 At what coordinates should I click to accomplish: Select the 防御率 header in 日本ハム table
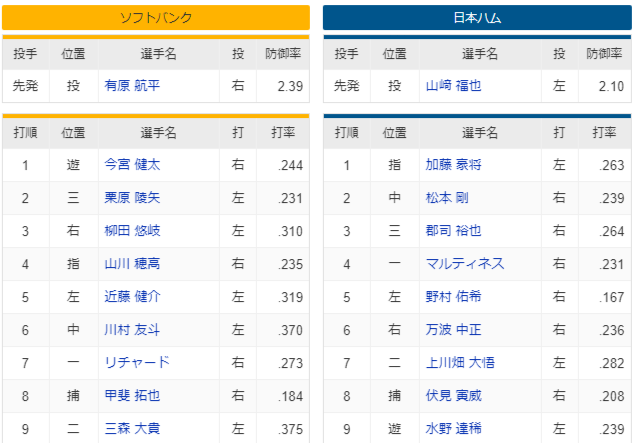coord(604,54)
